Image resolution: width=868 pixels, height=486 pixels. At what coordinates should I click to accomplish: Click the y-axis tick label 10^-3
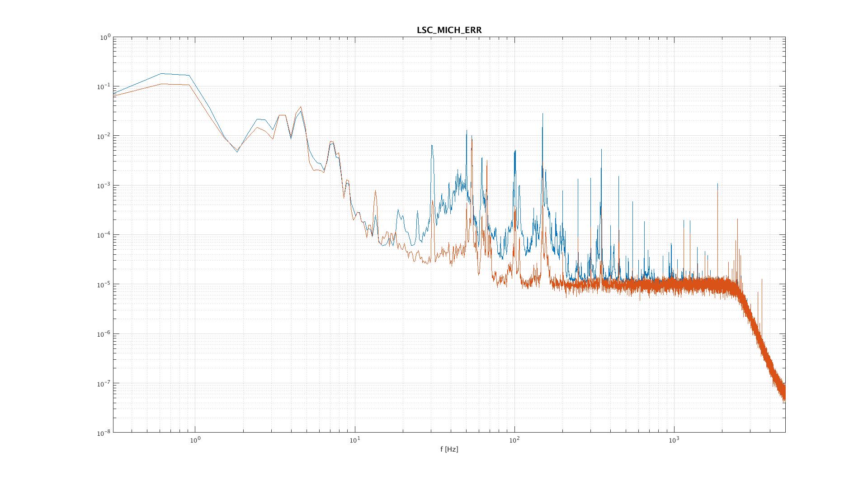point(104,186)
